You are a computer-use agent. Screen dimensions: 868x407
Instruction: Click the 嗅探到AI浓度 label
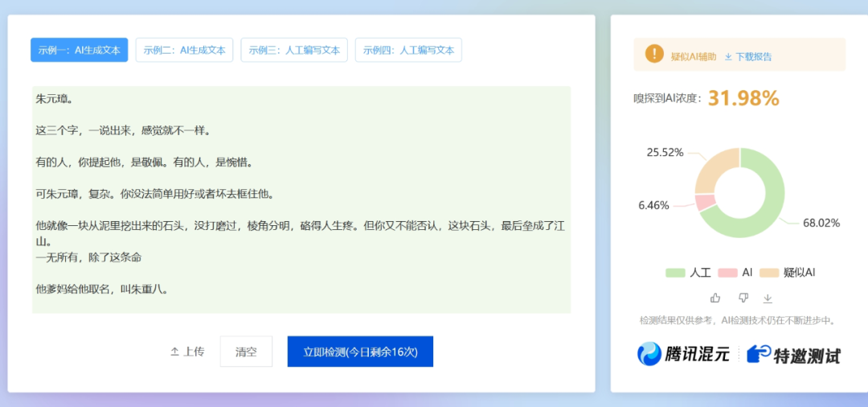667,99
